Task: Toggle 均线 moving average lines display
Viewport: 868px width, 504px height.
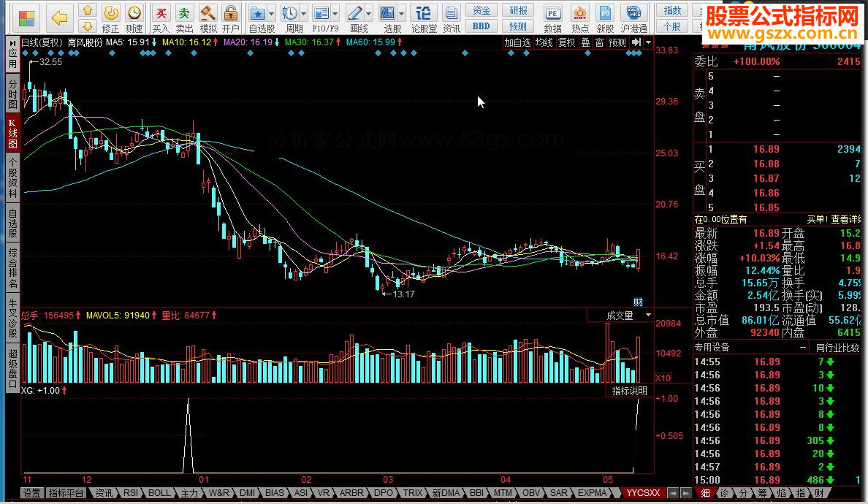Action: pos(544,43)
